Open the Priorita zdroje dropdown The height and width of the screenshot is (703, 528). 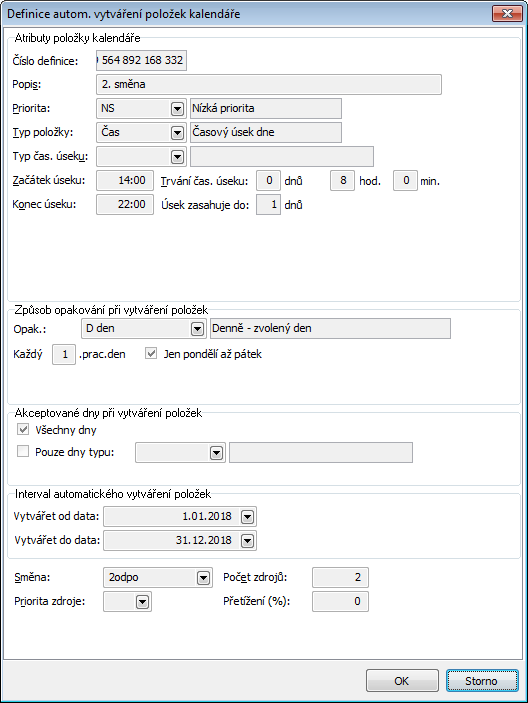point(143,602)
